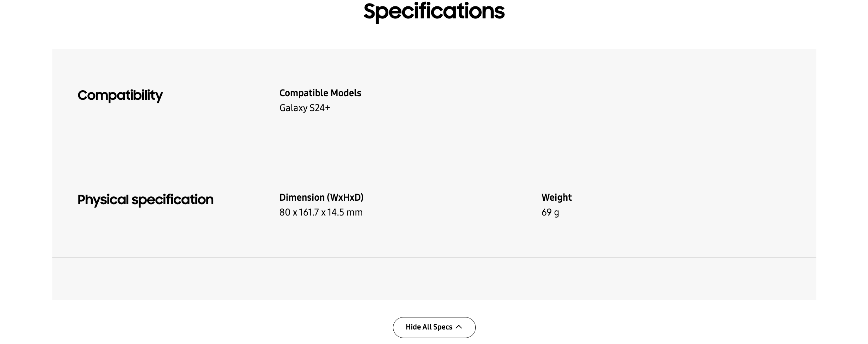Viewport: 868px width, 344px height.
Task: Click the 14.5 depth figure in dimensions
Action: pos(336,212)
